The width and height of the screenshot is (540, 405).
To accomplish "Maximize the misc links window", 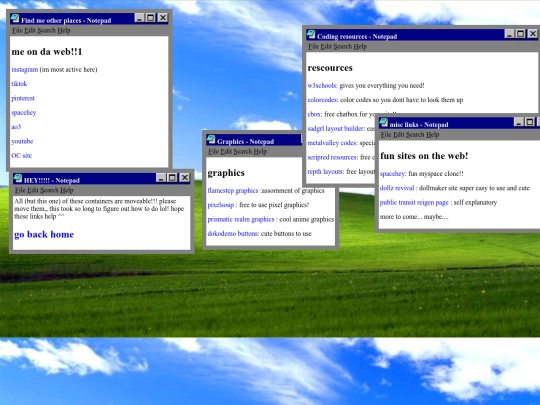I will 531,122.
